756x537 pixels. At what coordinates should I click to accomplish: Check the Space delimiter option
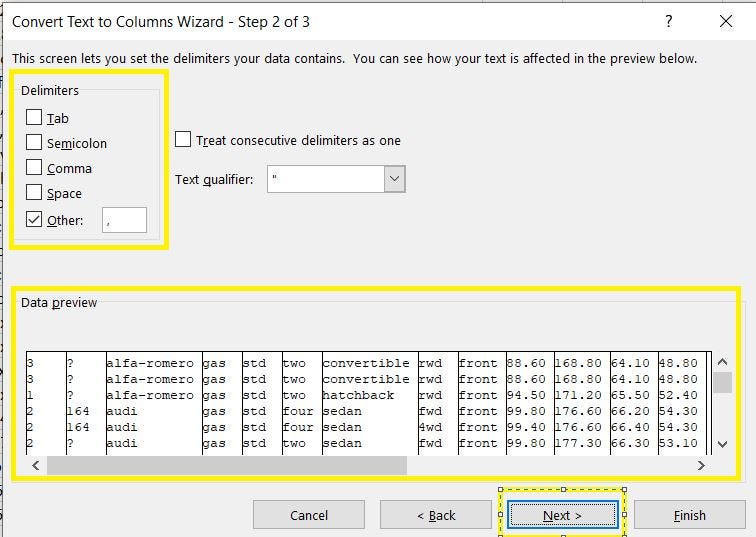point(34,192)
